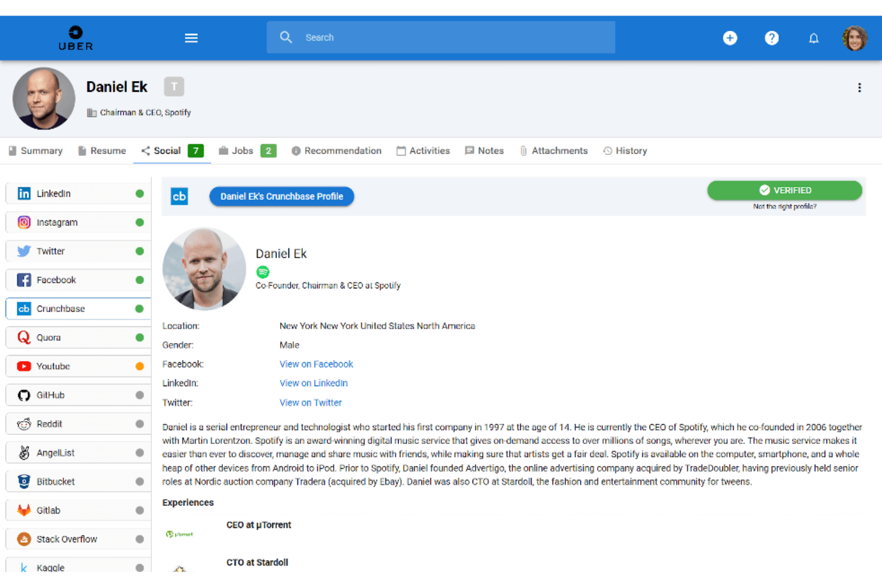Click the green VERIFIED button
Image resolution: width=882 pixels, height=588 pixels.
784,190
